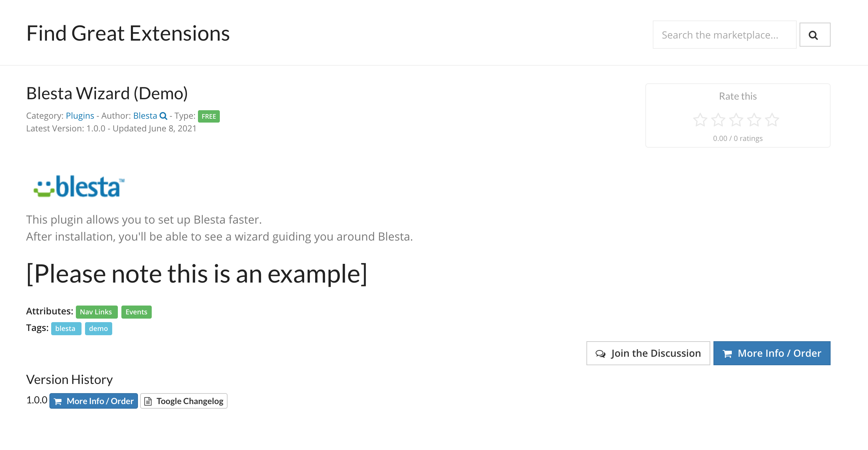868x450 pixels.
Task: Click the magnifier search button
Action: 814,35
